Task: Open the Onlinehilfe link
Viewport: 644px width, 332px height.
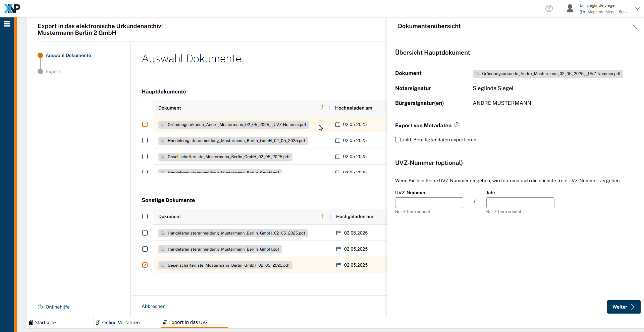Action: (x=57, y=307)
